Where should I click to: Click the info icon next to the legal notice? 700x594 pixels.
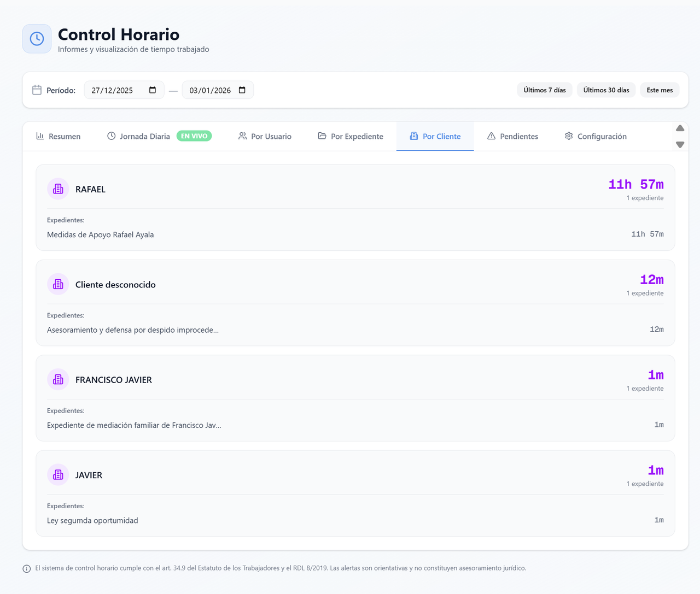tap(26, 568)
